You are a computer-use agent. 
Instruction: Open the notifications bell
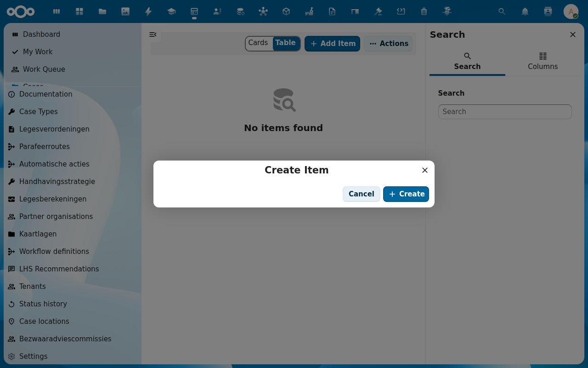[x=525, y=11]
